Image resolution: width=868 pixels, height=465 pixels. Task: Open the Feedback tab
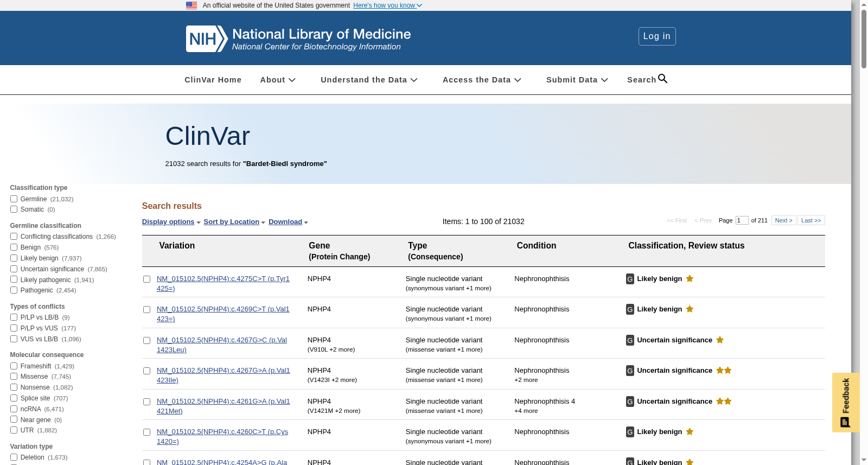[x=845, y=402]
